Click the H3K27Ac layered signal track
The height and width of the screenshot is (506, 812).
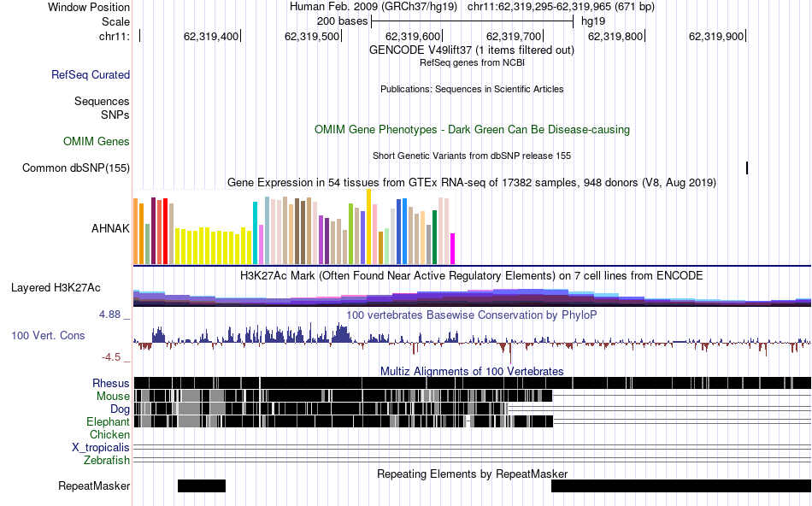pyautogui.click(x=473, y=297)
